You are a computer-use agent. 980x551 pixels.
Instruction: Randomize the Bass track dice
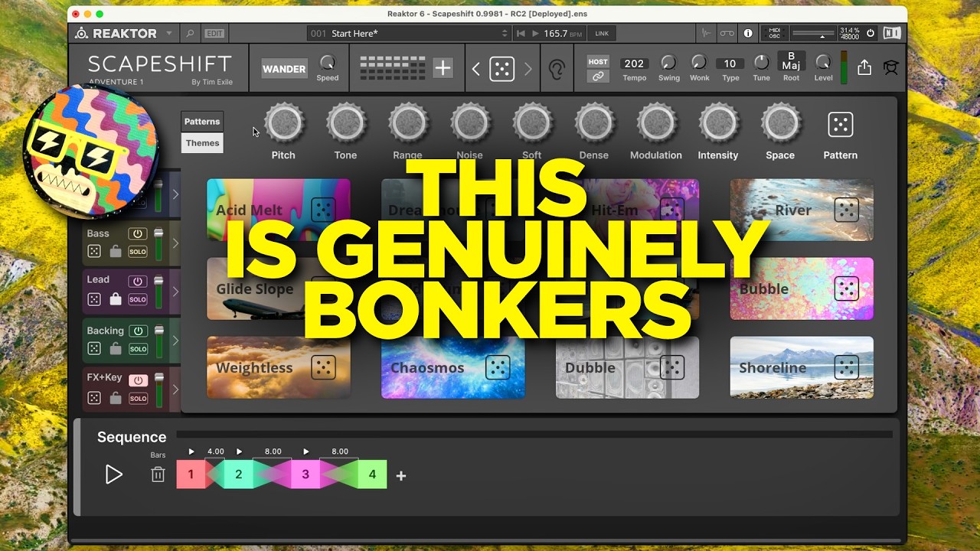(x=93, y=251)
